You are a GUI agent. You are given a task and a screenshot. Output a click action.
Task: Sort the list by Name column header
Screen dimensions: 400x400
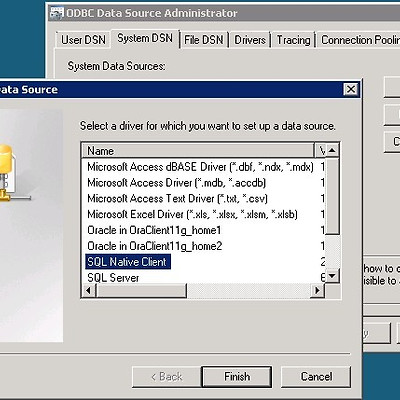tap(198, 151)
